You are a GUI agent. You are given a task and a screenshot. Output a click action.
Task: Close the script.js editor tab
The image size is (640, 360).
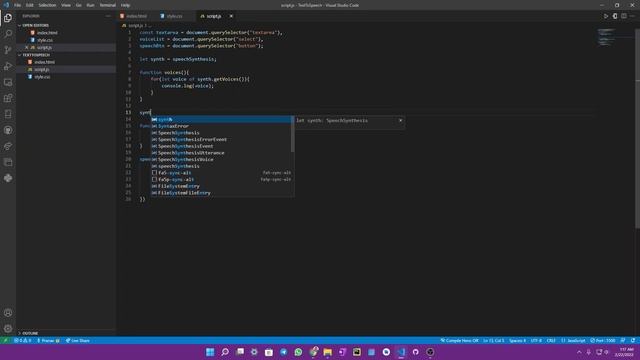pos(231,16)
